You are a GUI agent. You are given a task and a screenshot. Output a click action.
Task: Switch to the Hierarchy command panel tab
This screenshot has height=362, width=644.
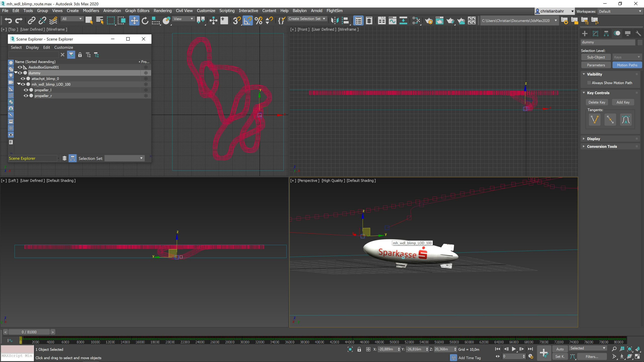[606, 33]
